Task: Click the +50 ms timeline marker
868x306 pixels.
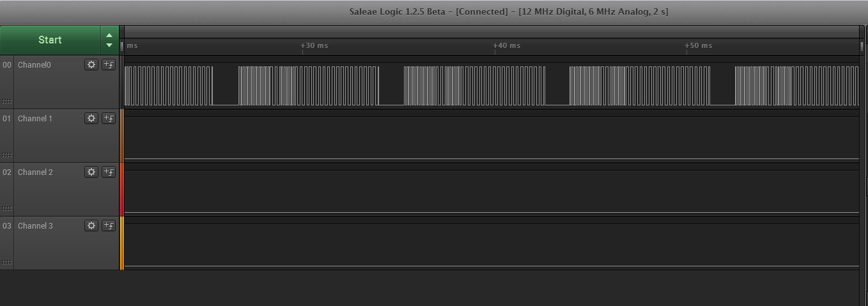Action: click(x=699, y=45)
